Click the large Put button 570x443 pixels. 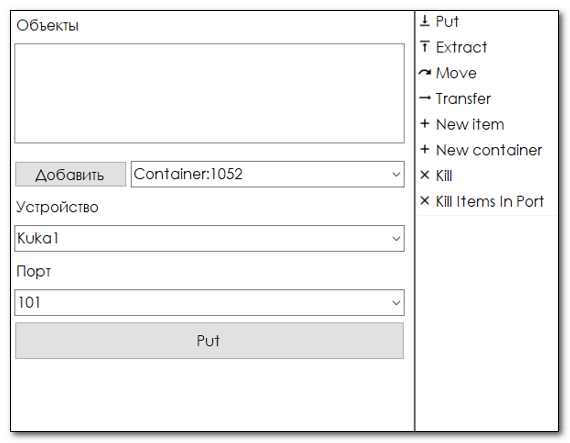[x=209, y=341]
